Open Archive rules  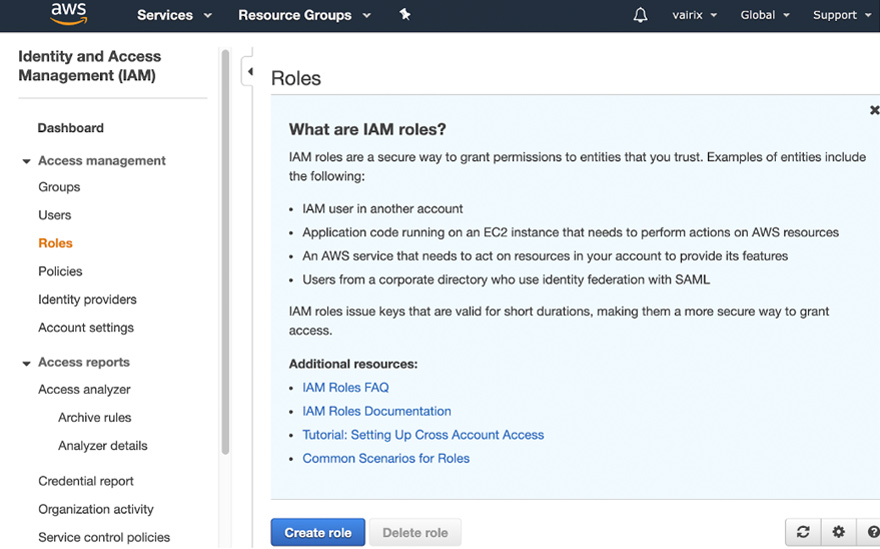click(x=94, y=418)
